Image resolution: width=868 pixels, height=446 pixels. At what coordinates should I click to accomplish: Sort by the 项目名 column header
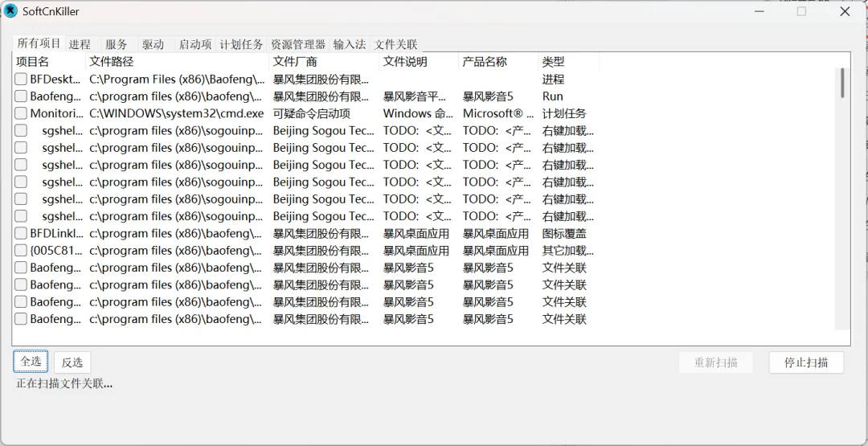tap(49, 61)
